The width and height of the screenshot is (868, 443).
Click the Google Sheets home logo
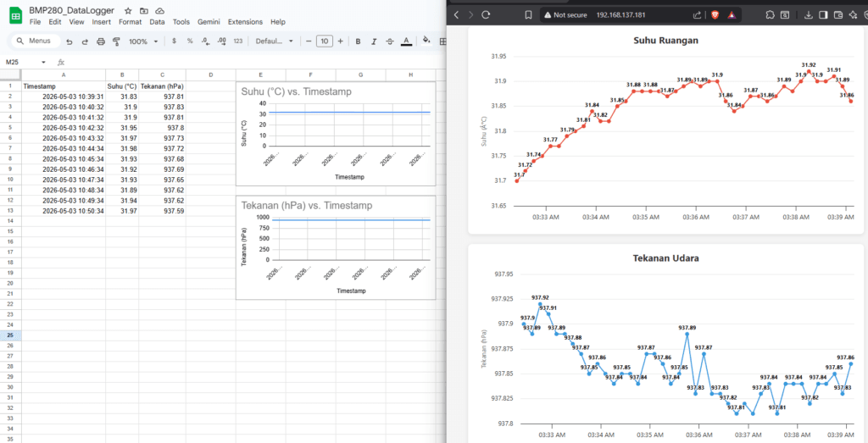(15, 15)
